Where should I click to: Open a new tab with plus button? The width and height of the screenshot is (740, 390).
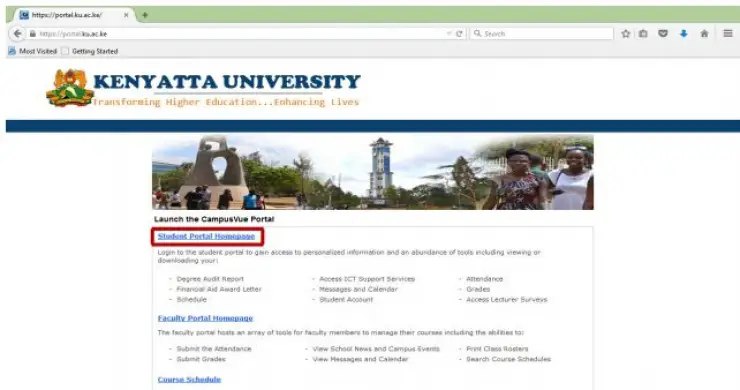[x=145, y=15]
